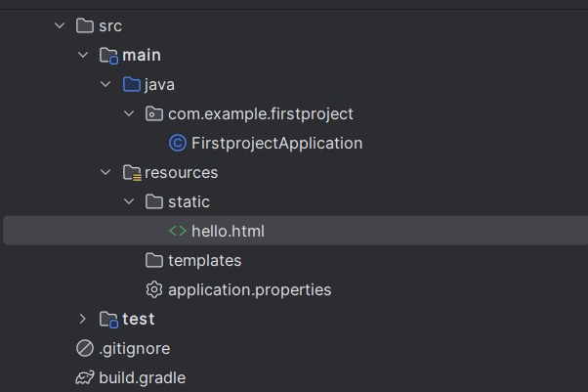The width and height of the screenshot is (588, 392).
Task: Expand the test folder
Action: point(83,320)
